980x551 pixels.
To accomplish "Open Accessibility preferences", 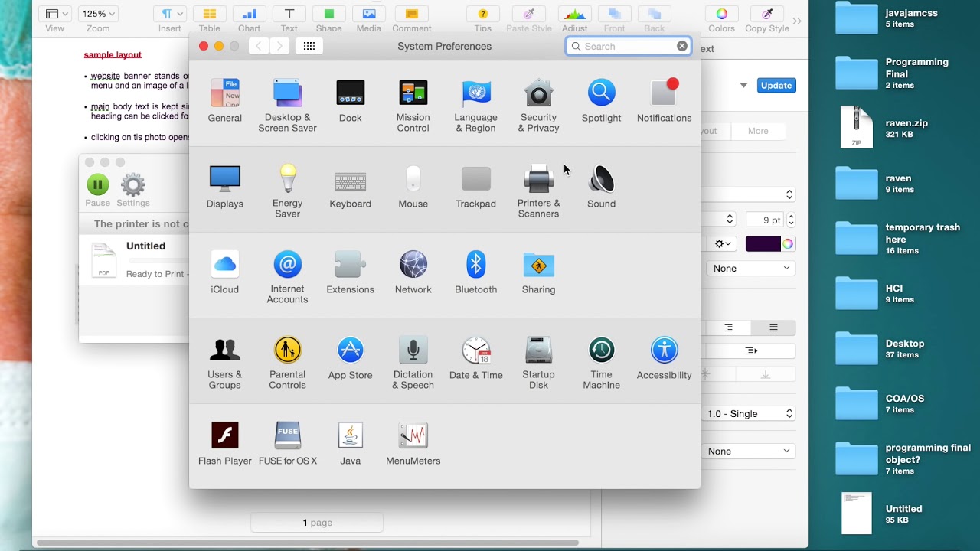I will click(665, 357).
